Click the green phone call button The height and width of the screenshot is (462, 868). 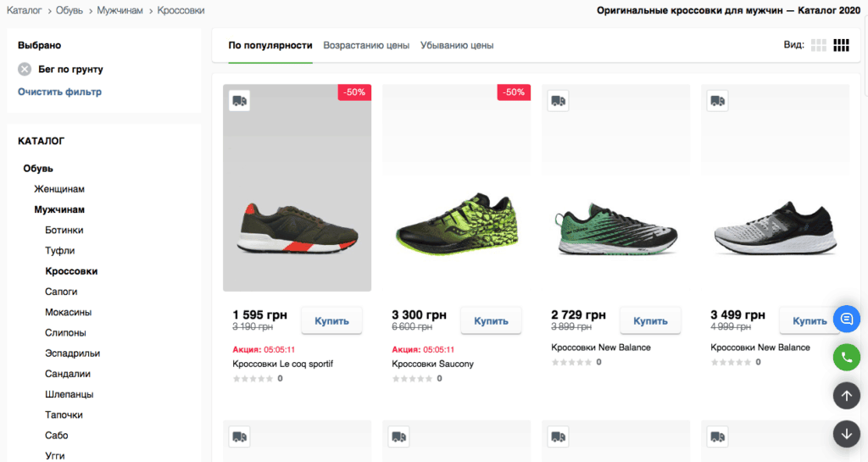[847, 358]
